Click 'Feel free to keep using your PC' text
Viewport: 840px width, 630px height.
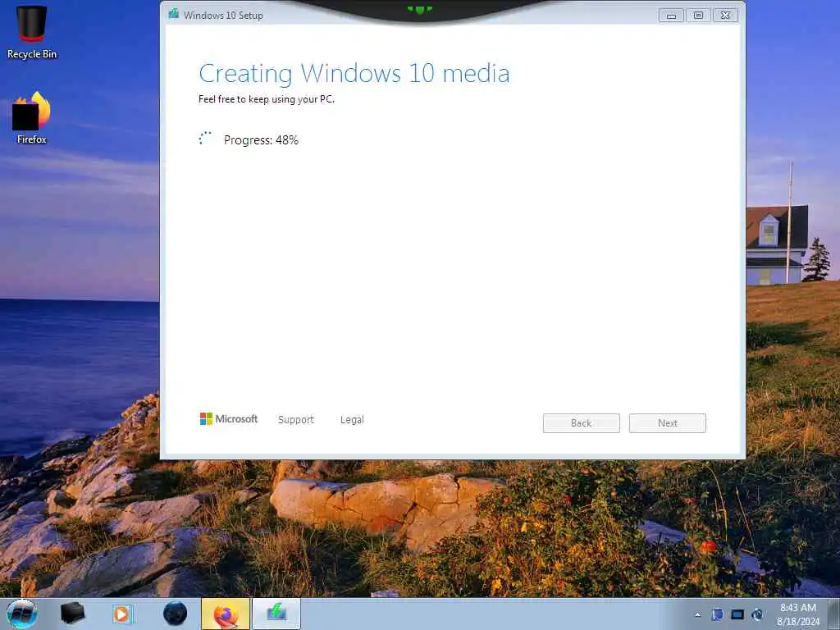pyautogui.click(x=267, y=99)
